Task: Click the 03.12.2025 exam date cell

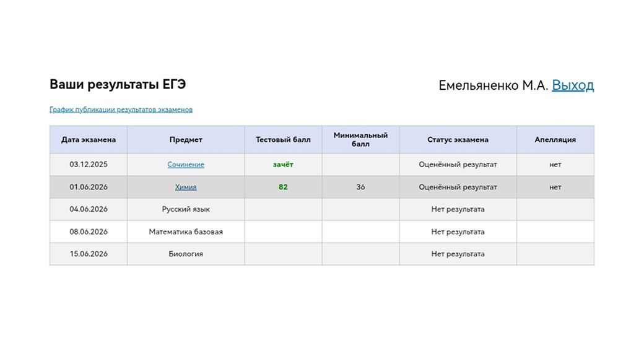Action: (x=89, y=164)
